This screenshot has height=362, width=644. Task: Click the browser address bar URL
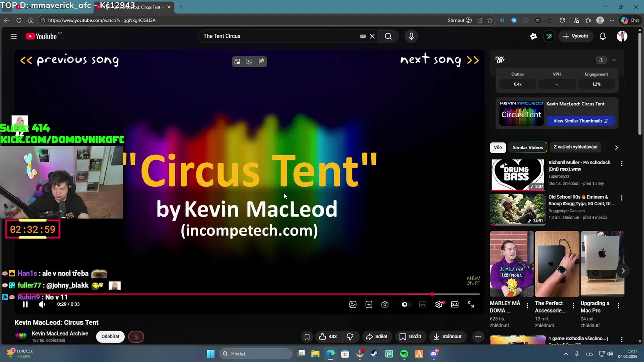tap(102, 20)
